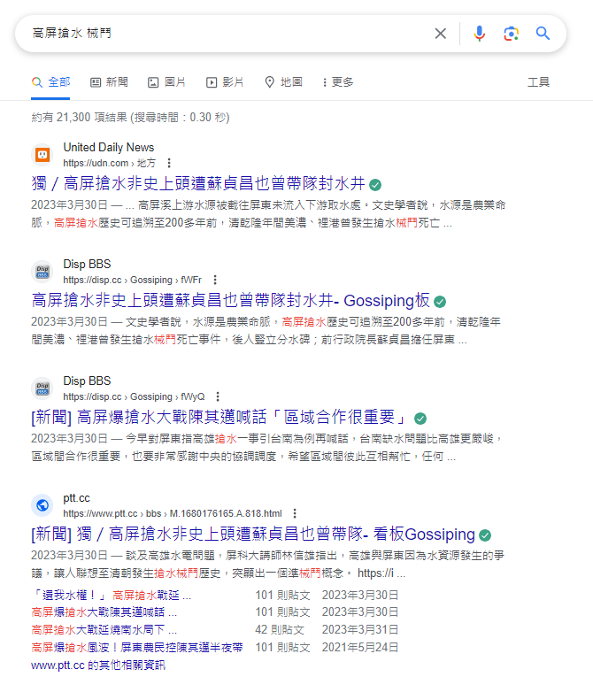Open three-dot menu beside Gossiping › fWFr

click(x=215, y=280)
